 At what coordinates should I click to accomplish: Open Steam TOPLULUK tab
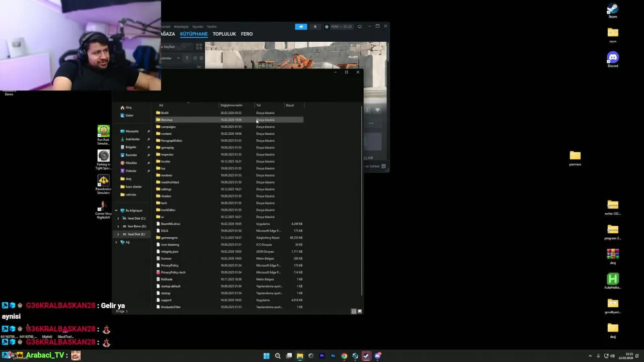click(x=224, y=34)
